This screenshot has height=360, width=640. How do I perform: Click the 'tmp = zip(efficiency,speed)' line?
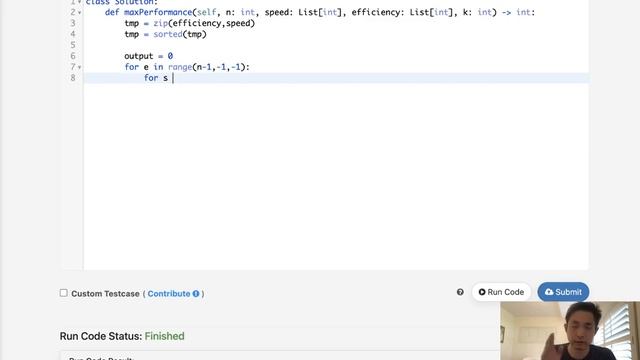click(189, 23)
